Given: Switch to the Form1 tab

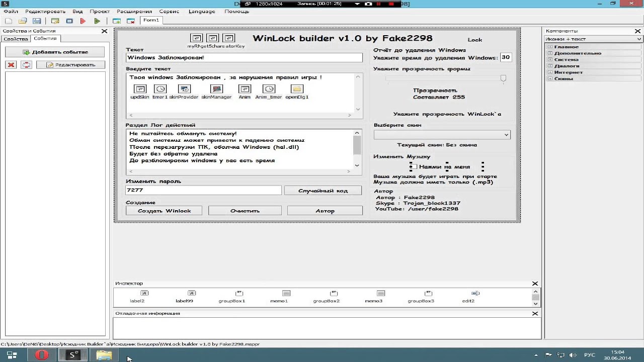Looking at the screenshot, I should coord(151,20).
